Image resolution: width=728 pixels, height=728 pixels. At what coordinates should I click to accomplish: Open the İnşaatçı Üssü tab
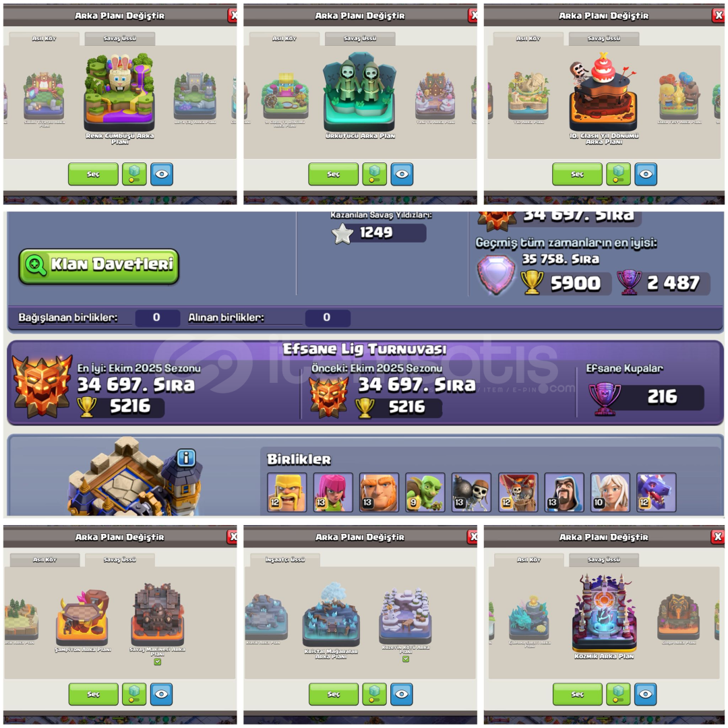[285, 560]
